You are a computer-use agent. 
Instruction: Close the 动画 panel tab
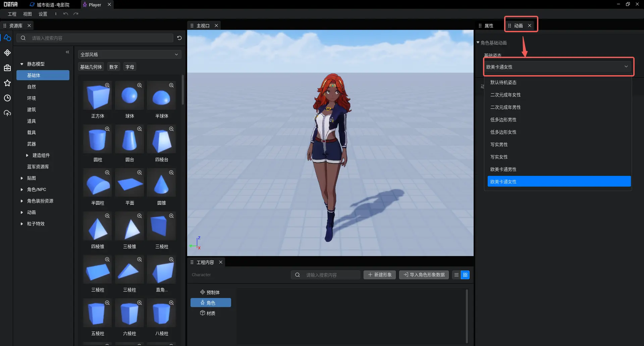click(530, 26)
